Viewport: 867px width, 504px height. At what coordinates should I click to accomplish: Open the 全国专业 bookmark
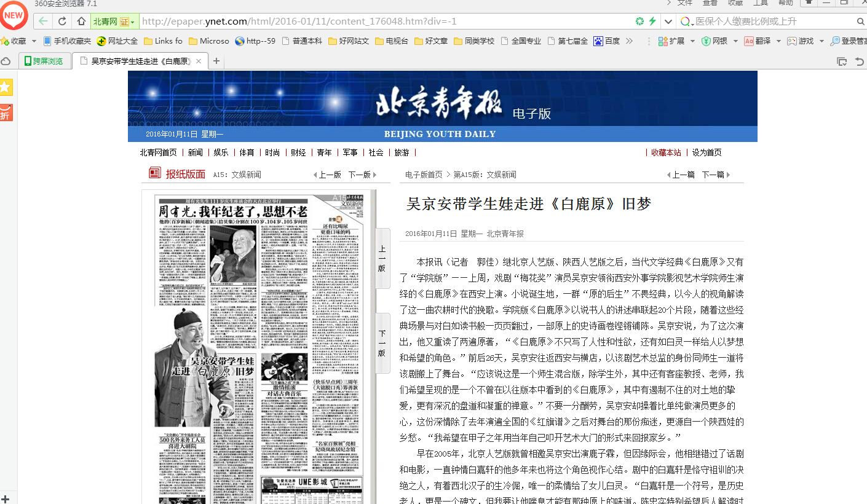point(521,41)
